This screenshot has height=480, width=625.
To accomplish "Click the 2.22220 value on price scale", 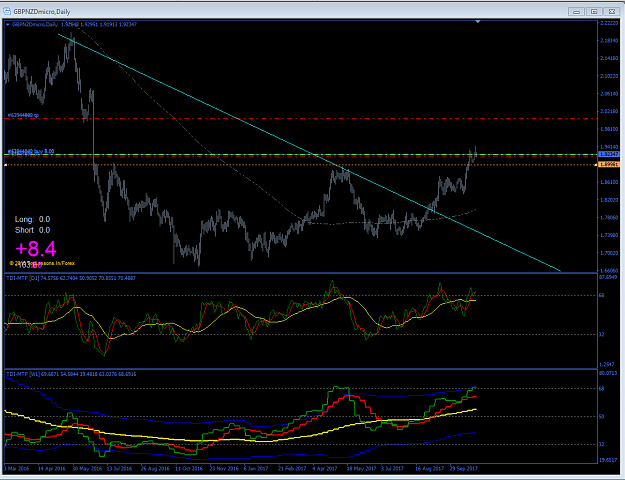I will [x=609, y=23].
